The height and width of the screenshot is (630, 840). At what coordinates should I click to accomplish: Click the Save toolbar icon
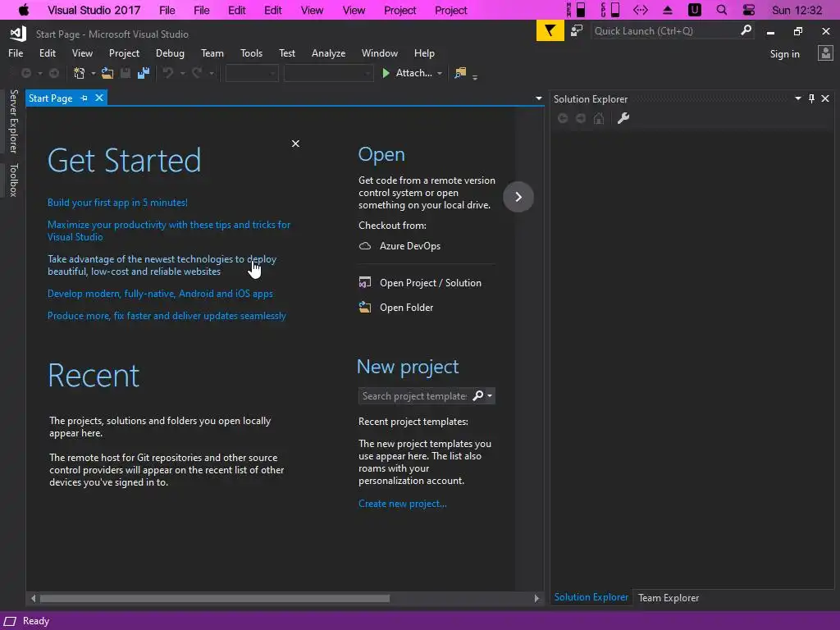(126, 73)
